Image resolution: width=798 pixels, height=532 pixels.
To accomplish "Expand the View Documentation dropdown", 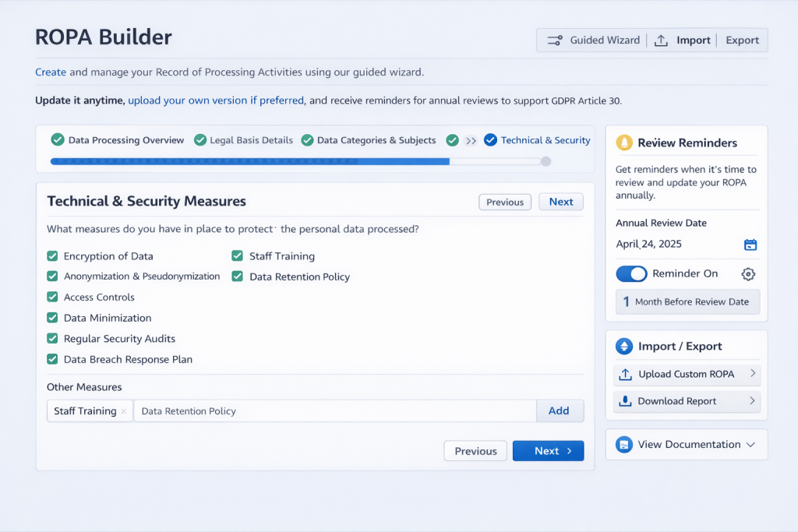I will click(750, 445).
